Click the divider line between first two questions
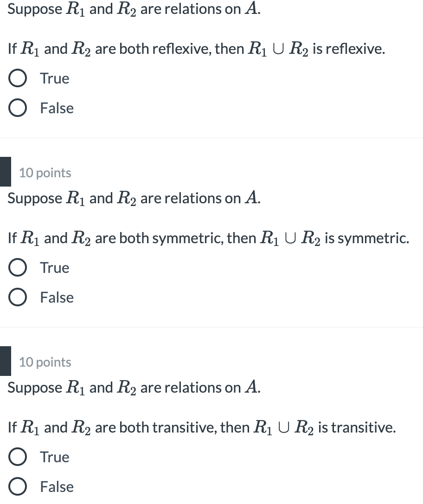Image resolution: width=423 pixels, height=504 pixels. [x=211, y=137]
